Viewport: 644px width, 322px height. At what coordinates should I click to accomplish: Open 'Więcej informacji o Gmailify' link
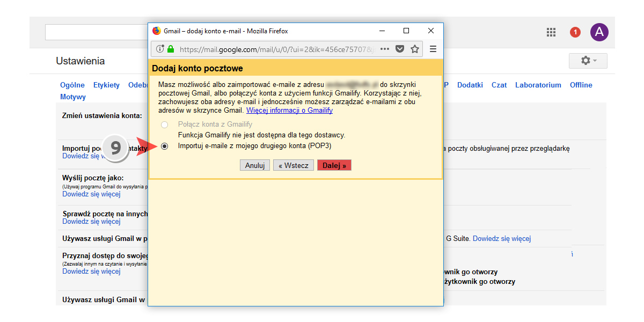[289, 111]
